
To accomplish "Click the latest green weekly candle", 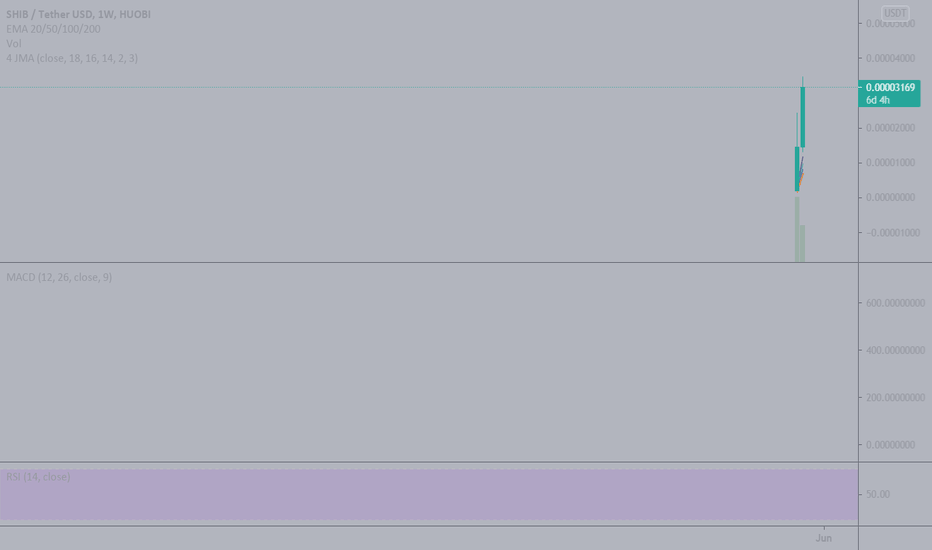I will tap(802, 117).
